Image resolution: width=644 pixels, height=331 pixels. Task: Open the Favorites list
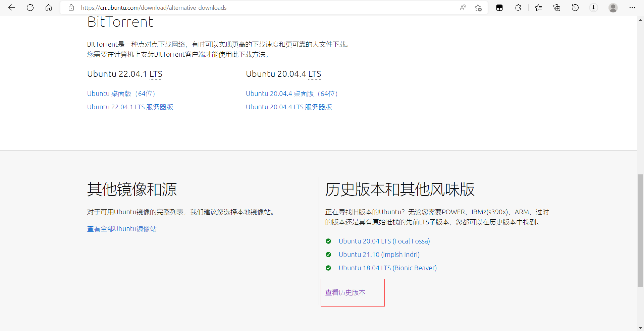538,8
